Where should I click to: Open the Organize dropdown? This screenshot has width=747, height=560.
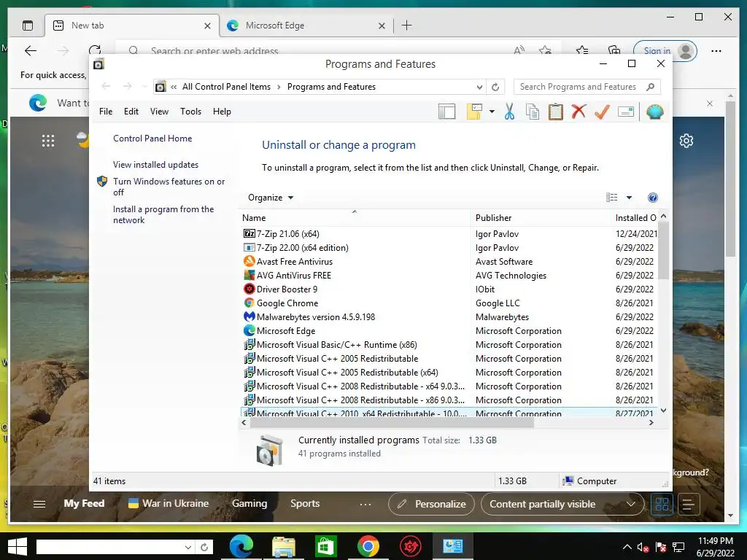tap(271, 198)
